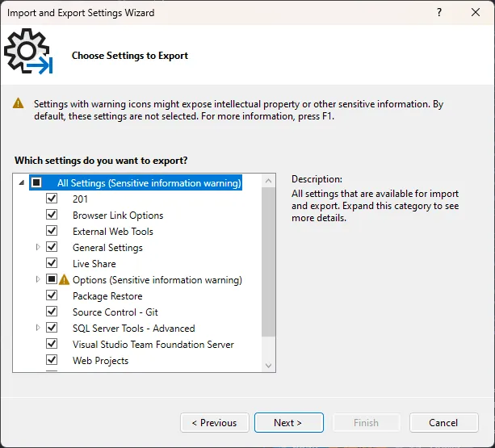Click the settings list scroll down arrow
This screenshot has height=448, width=495.
(269, 366)
